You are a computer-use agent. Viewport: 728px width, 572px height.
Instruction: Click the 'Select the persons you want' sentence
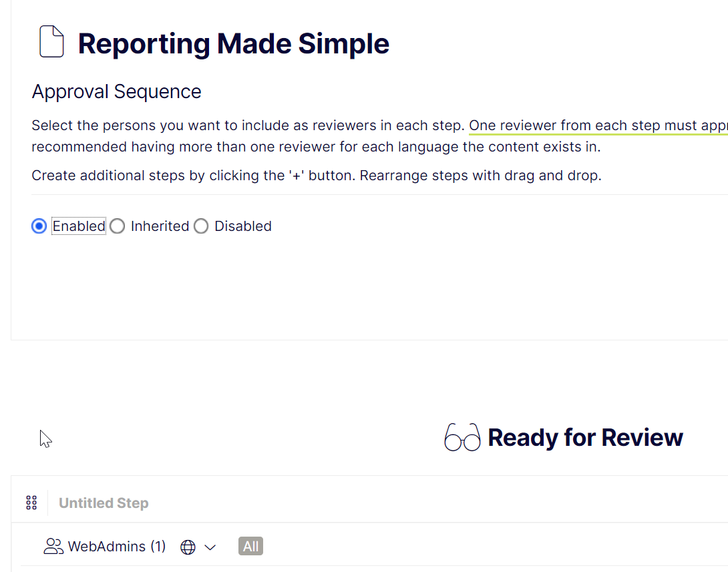pos(247,125)
